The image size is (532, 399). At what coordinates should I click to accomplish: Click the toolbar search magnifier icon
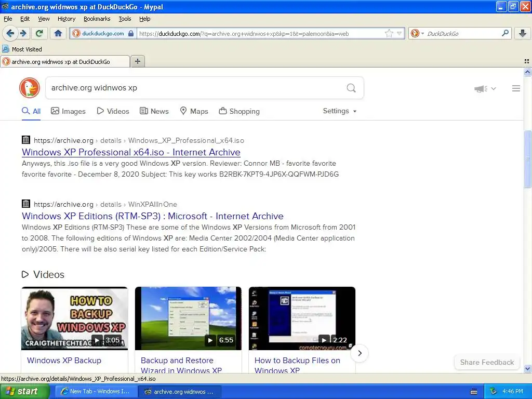(505, 33)
